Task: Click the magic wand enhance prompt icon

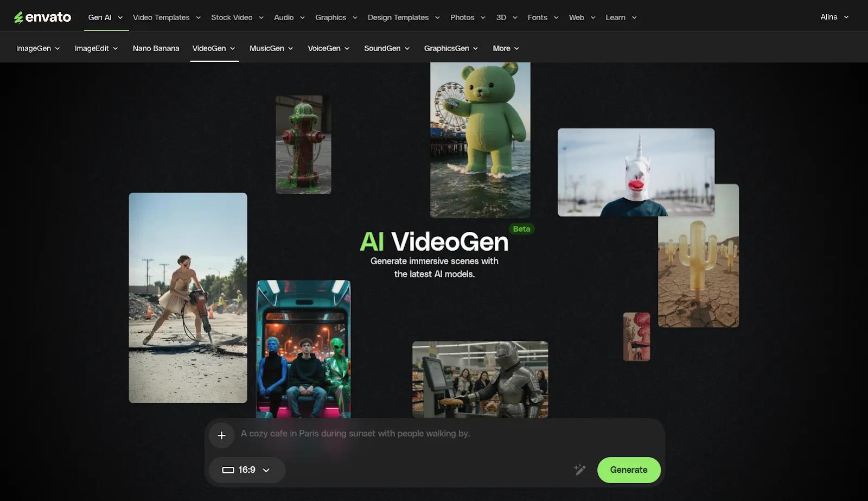Action: (x=580, y=470)
